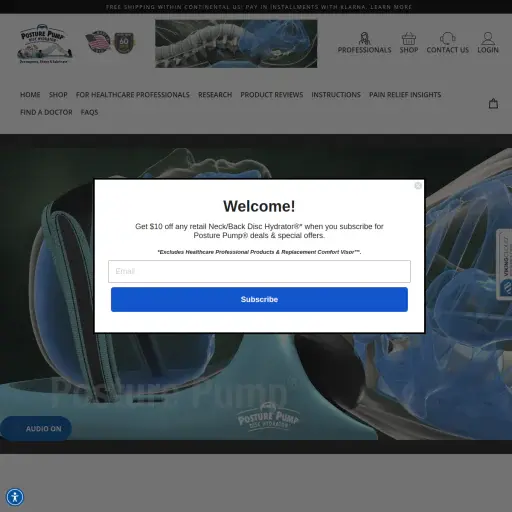Toggle the Audio On button
This screenshot has height=512, width=512.
click(x=36, y=429)
